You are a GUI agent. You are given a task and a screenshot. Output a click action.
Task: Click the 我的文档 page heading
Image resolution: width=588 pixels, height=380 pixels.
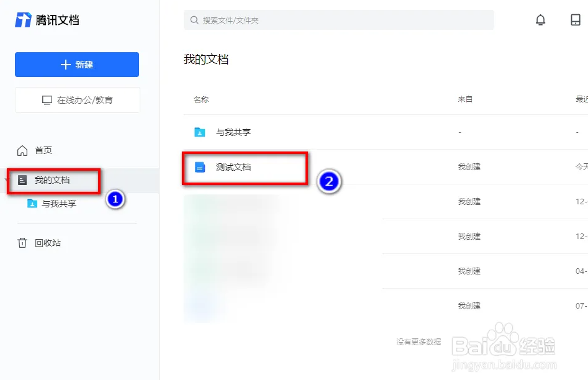(x=206, y=60)
